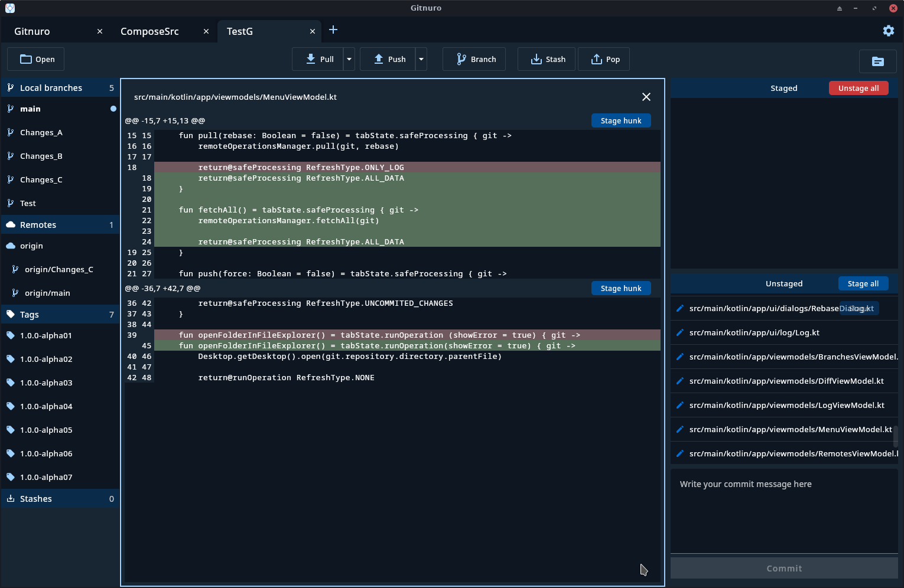Image resolution: width=904 pixels, height=588 pixels.
Task: Click the Remotes section cloud icon
Action: pos(11,224)
